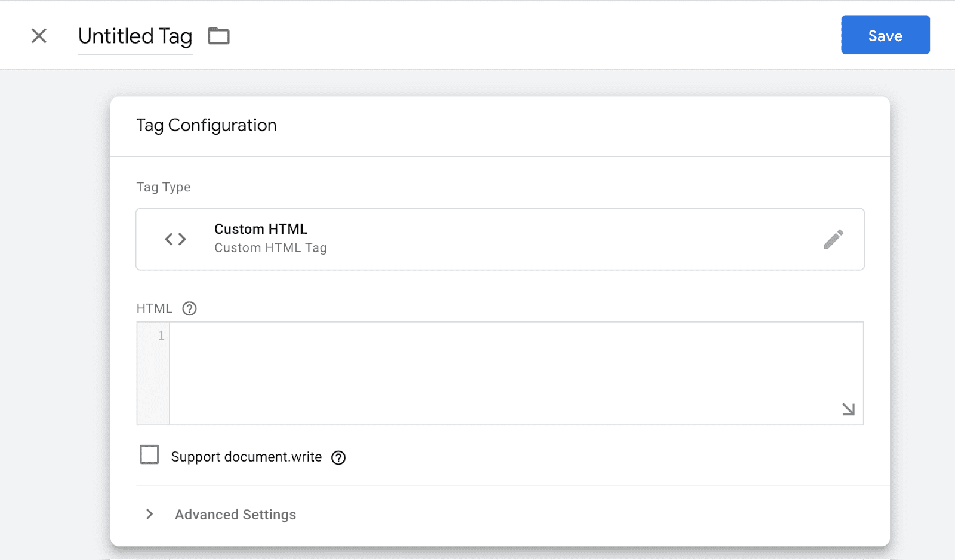Click the move-to-folder icon beside tag name
Image resolution: width=955 pixels, height=560 pixels.
(218, 36)
